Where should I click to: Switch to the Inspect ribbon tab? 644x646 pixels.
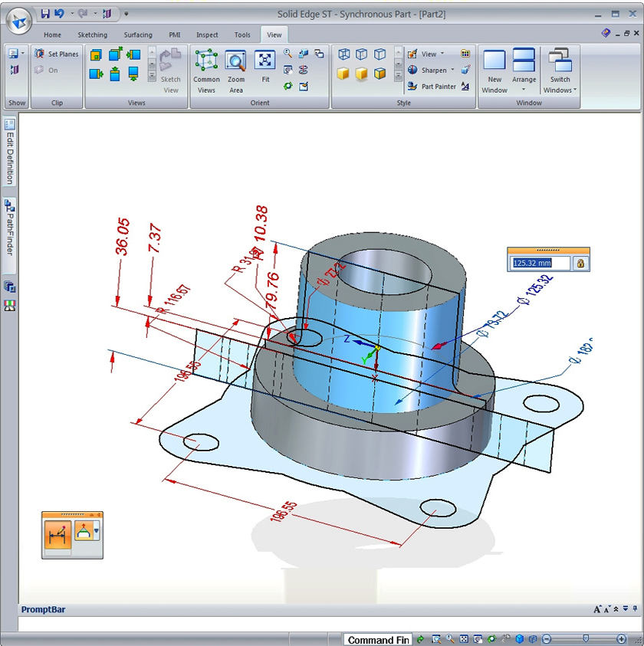tap(207, 35)
